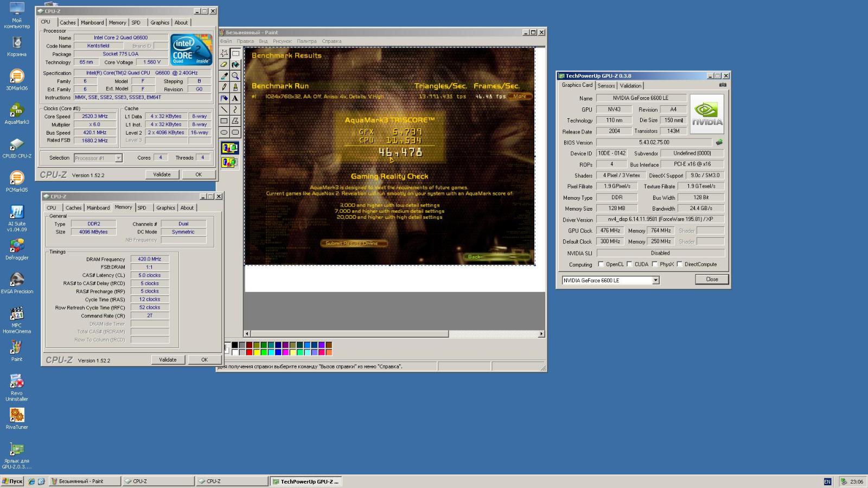Select the Rectangle shape tool in Paint
This screenshot has height=488, width=868.
click(224, 121)
